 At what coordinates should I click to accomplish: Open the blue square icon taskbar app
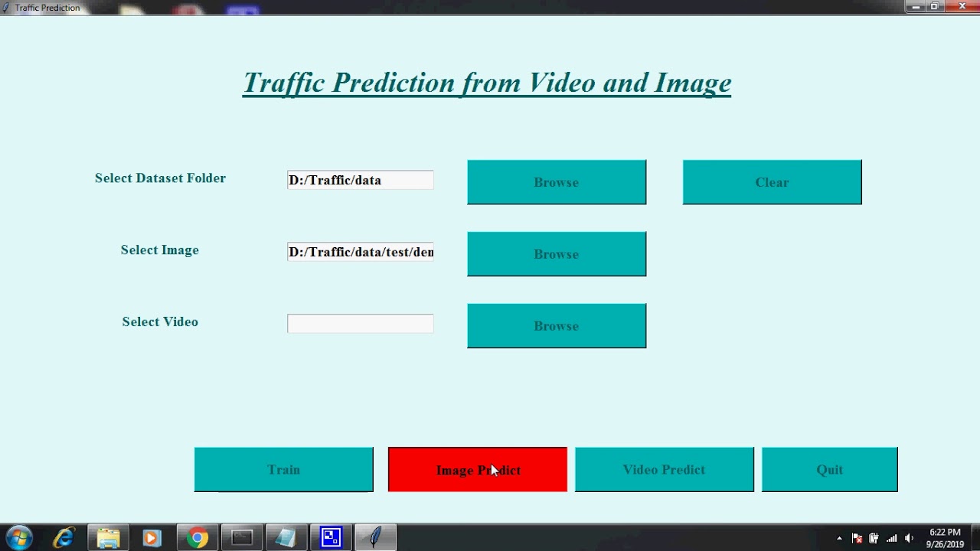(x=331, y=538)
